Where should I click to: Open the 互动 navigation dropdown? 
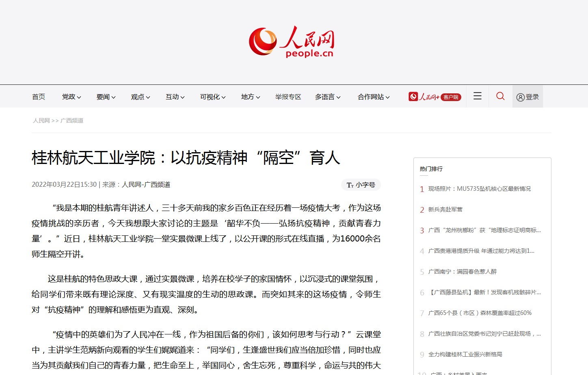click(175, 97)
